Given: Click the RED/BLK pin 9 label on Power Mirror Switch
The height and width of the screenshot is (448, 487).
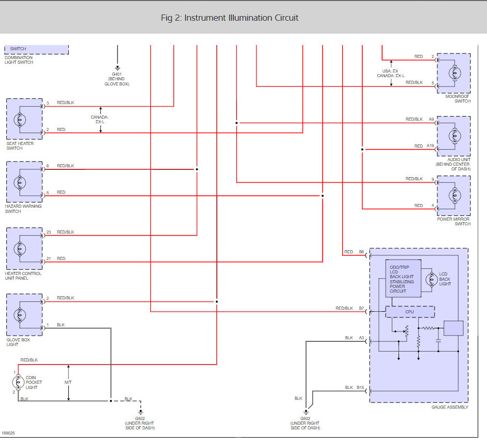Looking at the screenshot, I should (420, 179).
